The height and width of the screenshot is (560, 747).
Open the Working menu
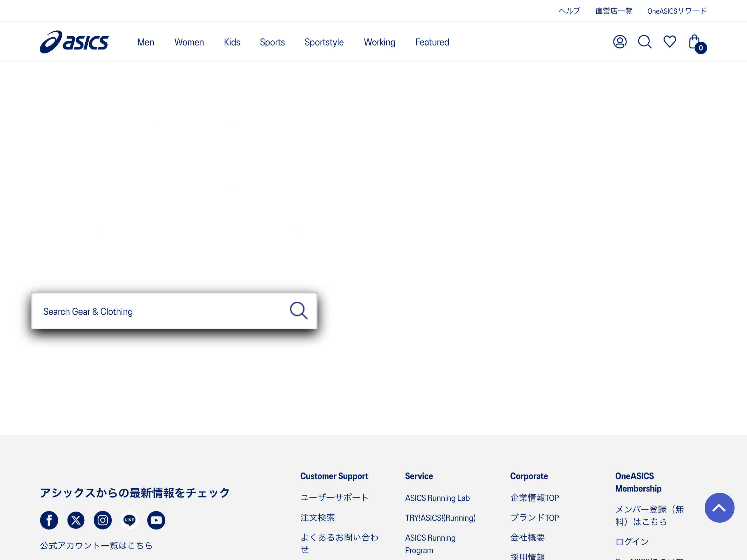[380, 42]
